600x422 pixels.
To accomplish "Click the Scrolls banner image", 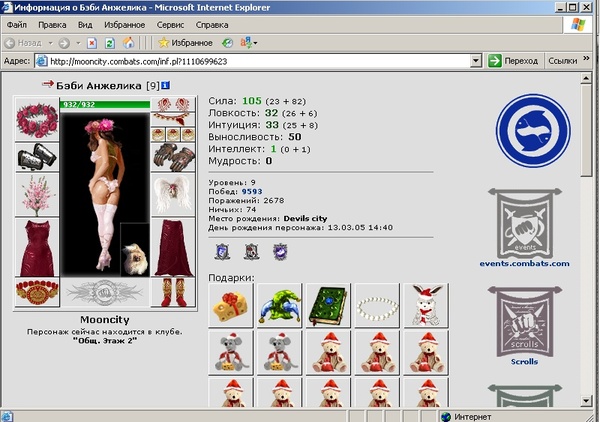I will coord(525,321).
